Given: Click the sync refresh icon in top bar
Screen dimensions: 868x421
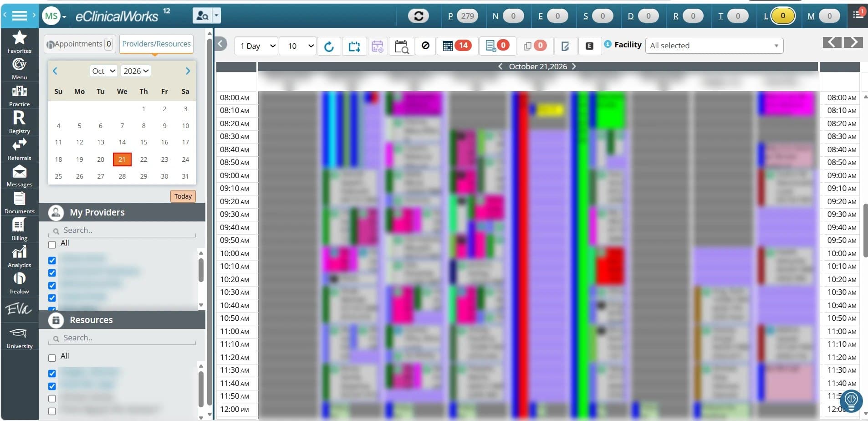Looking at the screenshot, I should 419,16.
